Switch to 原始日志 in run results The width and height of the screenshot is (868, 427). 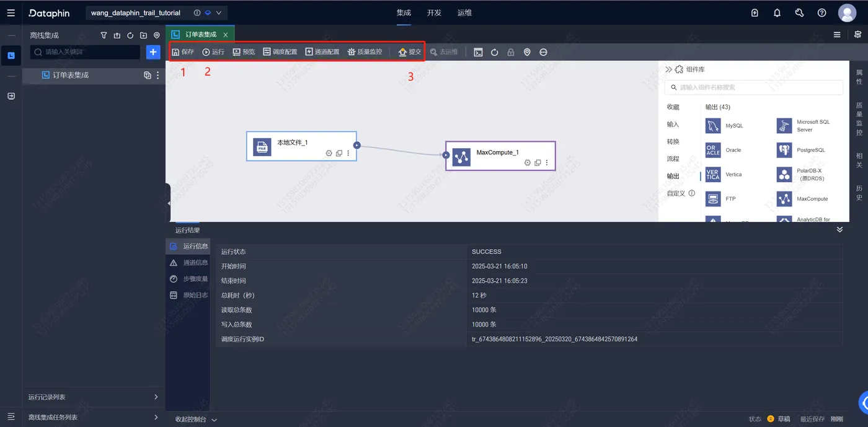point(188,295)
